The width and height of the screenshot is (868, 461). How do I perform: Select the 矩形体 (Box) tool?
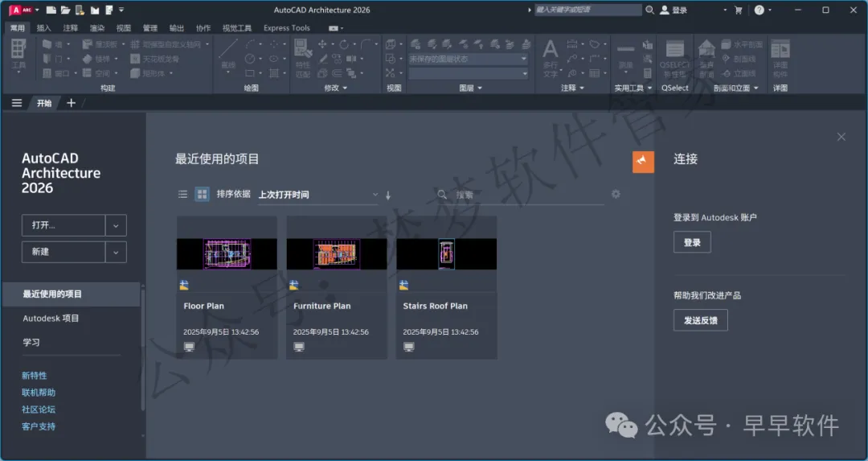149,72
